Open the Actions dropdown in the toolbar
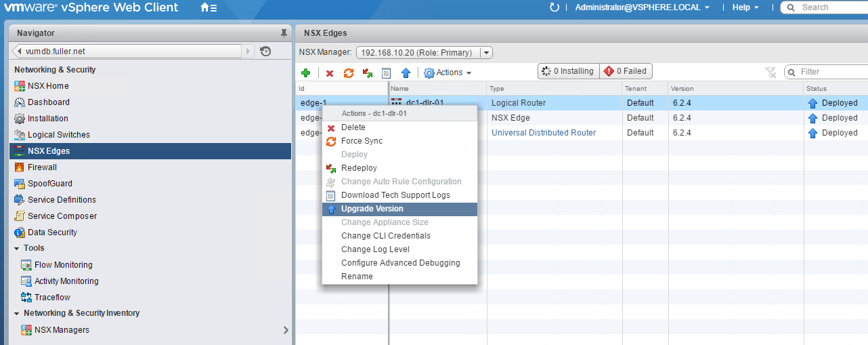868x345 pixels. click(448, 73)
